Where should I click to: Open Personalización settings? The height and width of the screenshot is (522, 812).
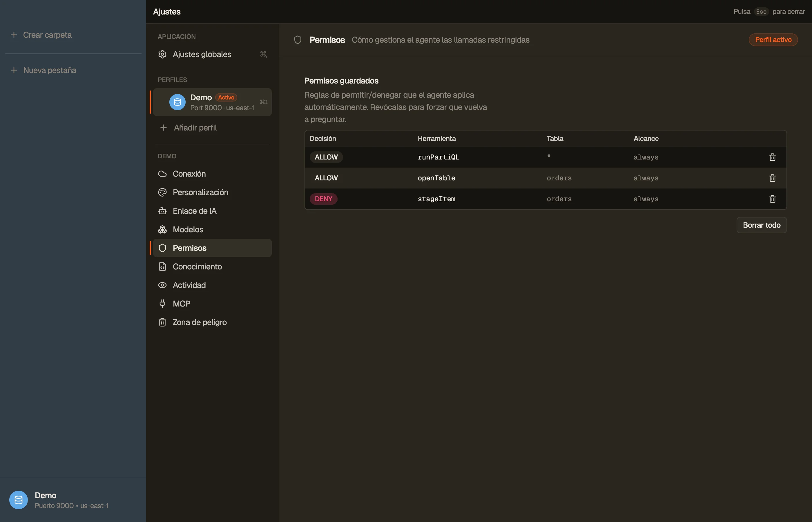[x=213, y=192]
